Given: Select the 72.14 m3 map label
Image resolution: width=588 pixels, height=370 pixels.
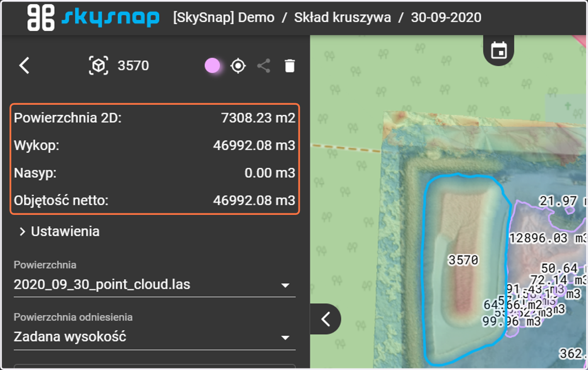Looking at the screenshot, I should tap(559, 280).
